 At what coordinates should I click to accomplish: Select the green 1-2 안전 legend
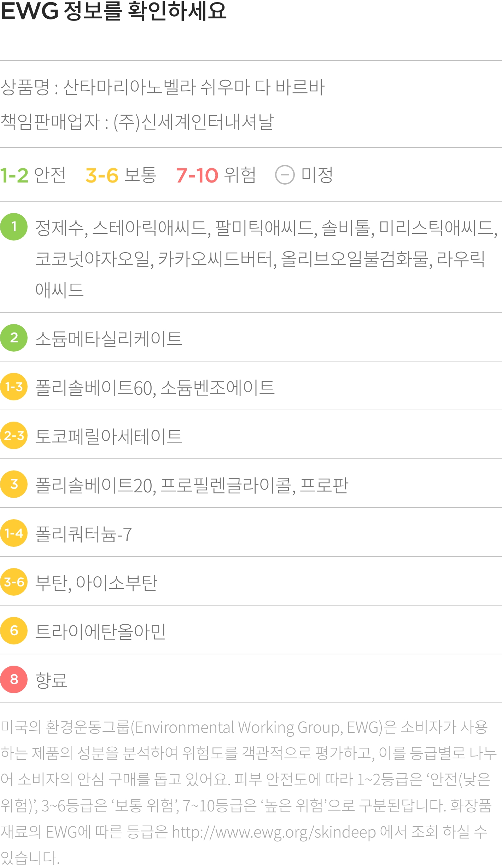pyautogui.click(x=33, y=175)
